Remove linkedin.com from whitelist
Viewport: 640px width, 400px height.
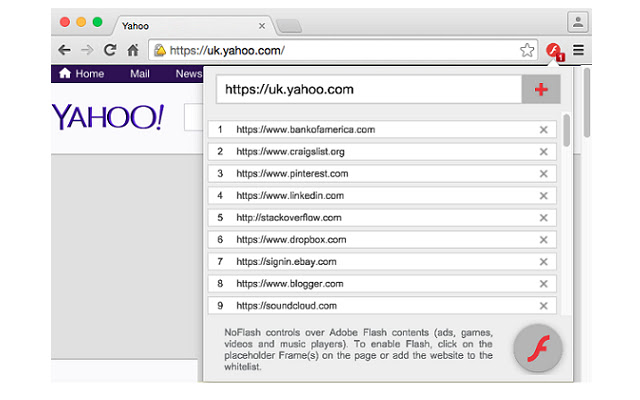[543, 196]
